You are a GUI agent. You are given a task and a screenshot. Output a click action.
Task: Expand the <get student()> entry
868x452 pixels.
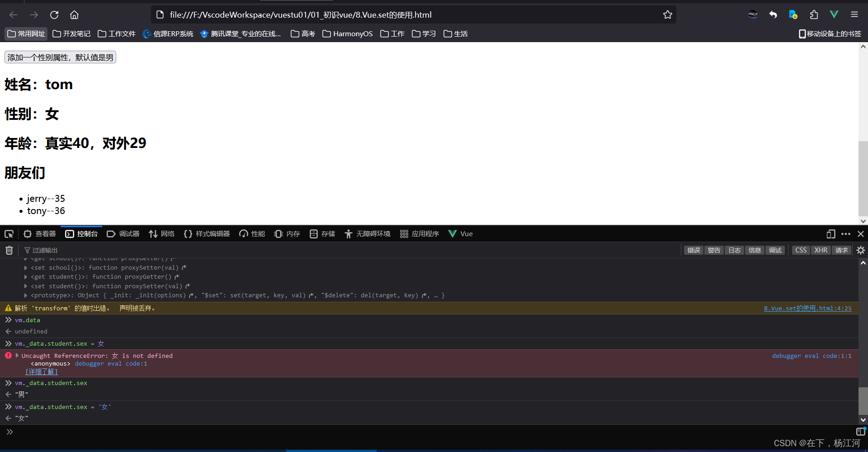26,277
